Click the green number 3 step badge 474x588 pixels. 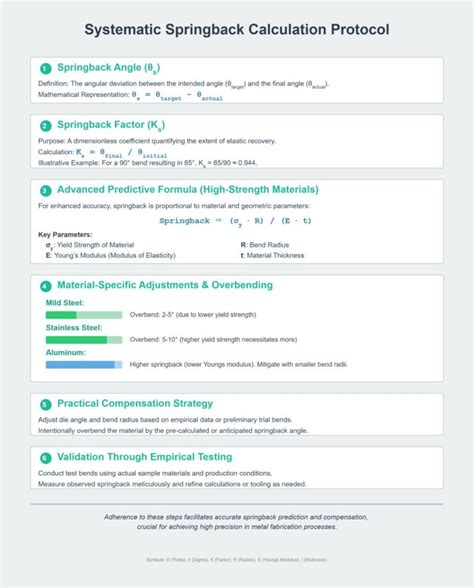pyautogui.click(x=46, y=191)
